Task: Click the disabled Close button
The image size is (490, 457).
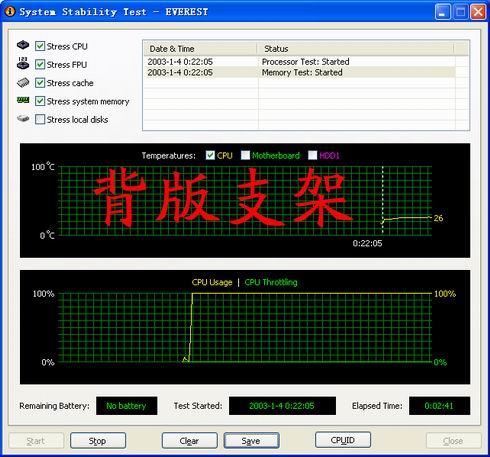Action: click(x=453, y=441)
